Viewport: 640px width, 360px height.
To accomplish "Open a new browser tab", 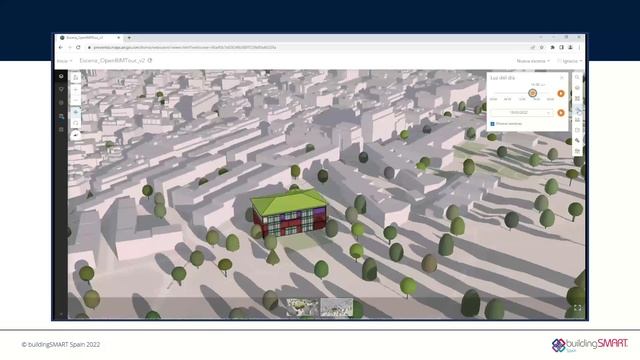I will [x=129, y=38].
